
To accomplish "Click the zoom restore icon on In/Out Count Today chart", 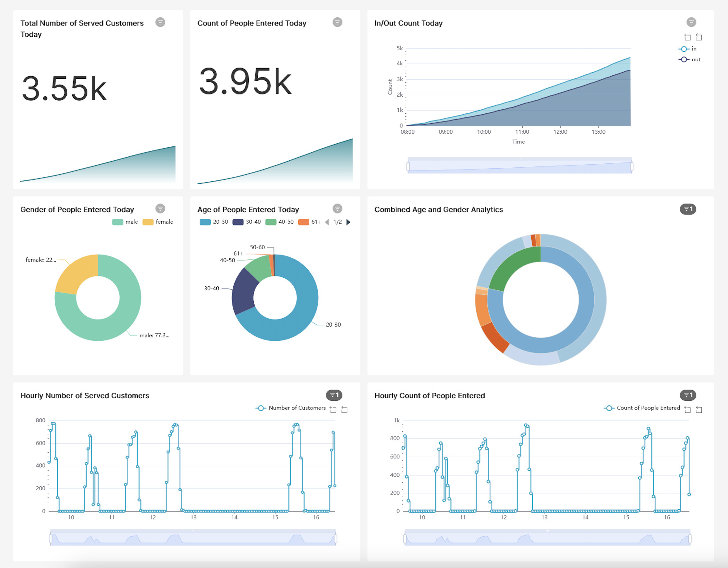I will 699,37.
